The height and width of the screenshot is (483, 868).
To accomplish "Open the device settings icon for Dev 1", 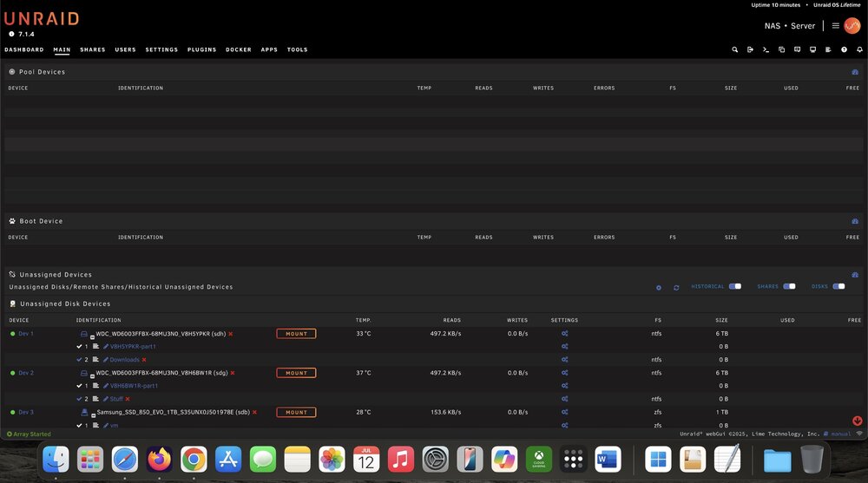I will click(x=565, y=334).
